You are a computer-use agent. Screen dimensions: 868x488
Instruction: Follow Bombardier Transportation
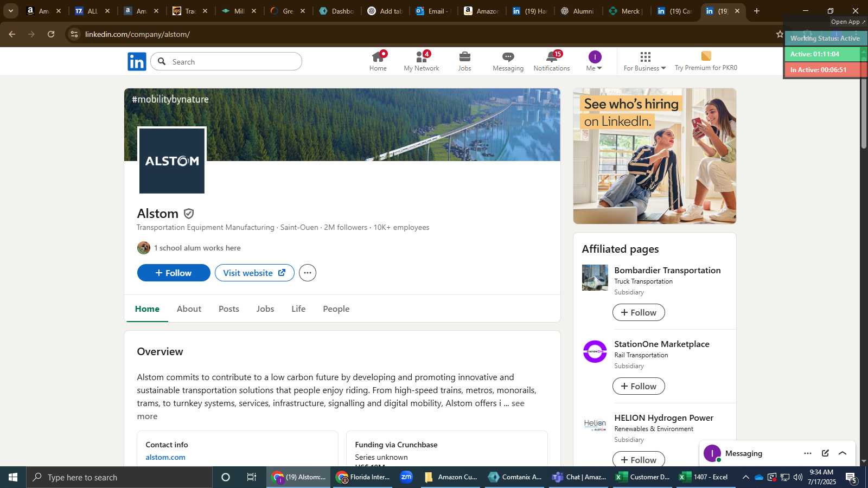pyautogui.click(x=639, y=312)
